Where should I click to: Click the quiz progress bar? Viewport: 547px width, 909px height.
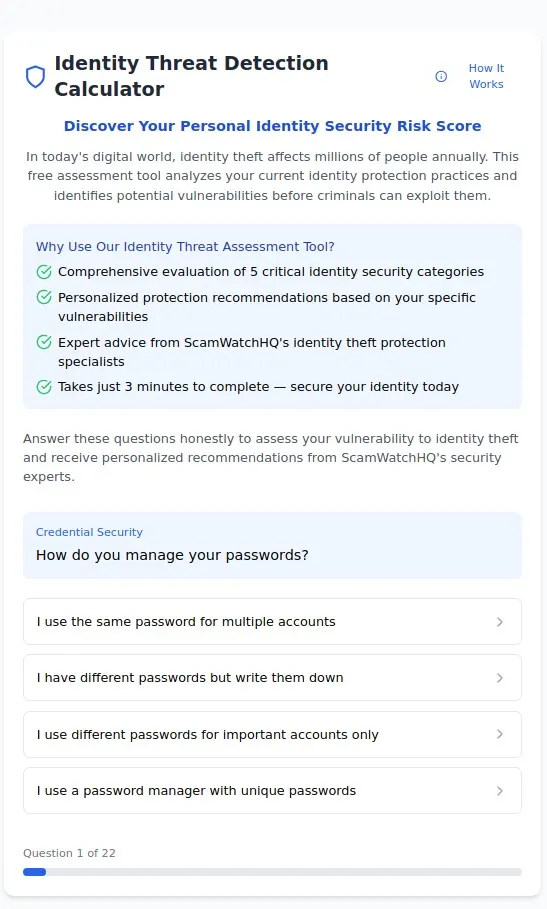(272, 872)
